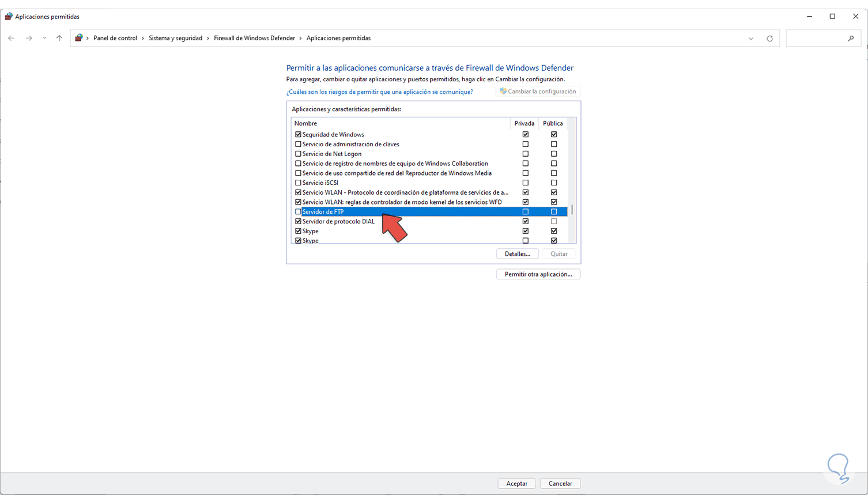Open the Detalles... button
The image size is (868, 504).
[x=518, y=254]
